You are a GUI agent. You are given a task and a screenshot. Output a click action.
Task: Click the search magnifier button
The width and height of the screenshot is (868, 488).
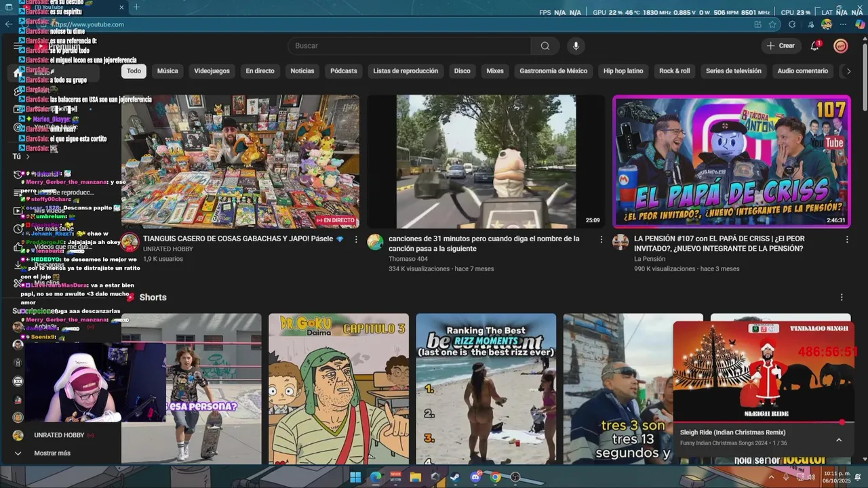(x=545, y=46)
